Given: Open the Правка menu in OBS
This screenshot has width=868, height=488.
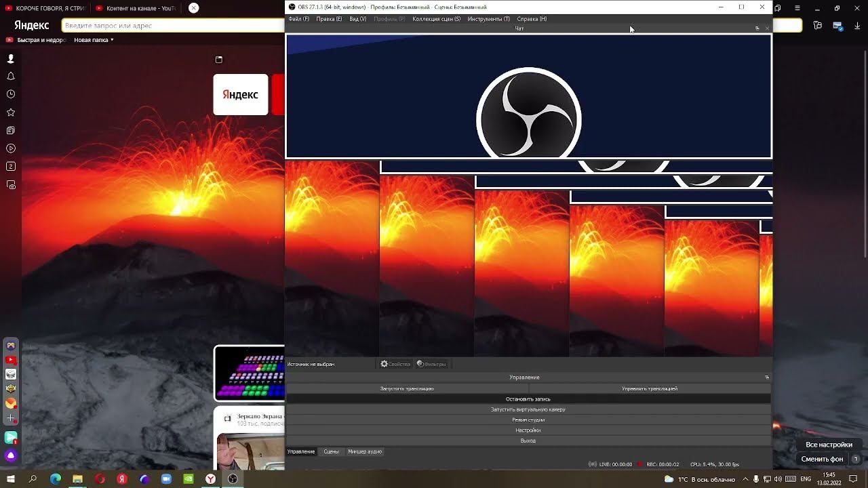Looking at the screenshot, I should click(x=329, y=19).
